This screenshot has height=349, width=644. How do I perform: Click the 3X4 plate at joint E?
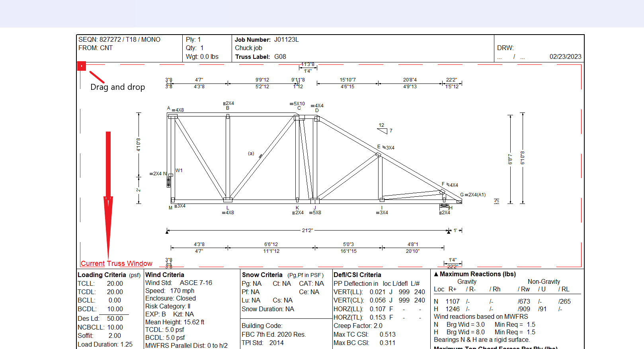378,155
